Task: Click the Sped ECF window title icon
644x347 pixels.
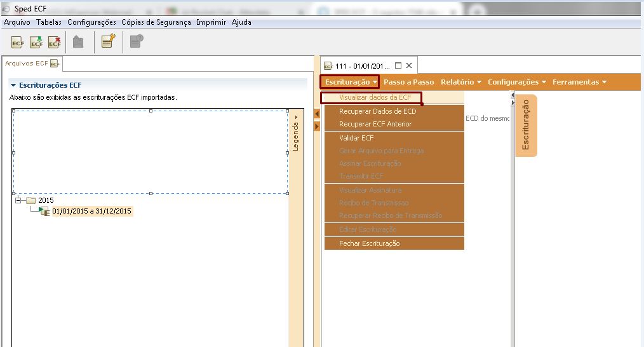Action: click(x=6, y=9)
